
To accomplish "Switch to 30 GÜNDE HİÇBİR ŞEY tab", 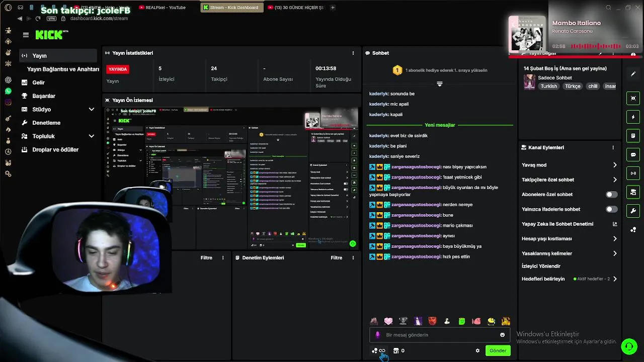I will click(x=296, y=8).
